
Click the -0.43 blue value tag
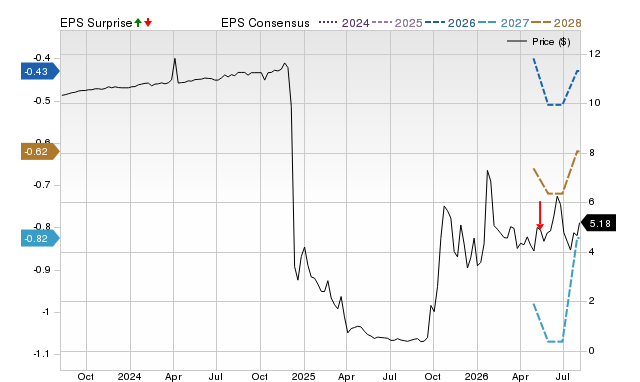(x=40, y=72)
